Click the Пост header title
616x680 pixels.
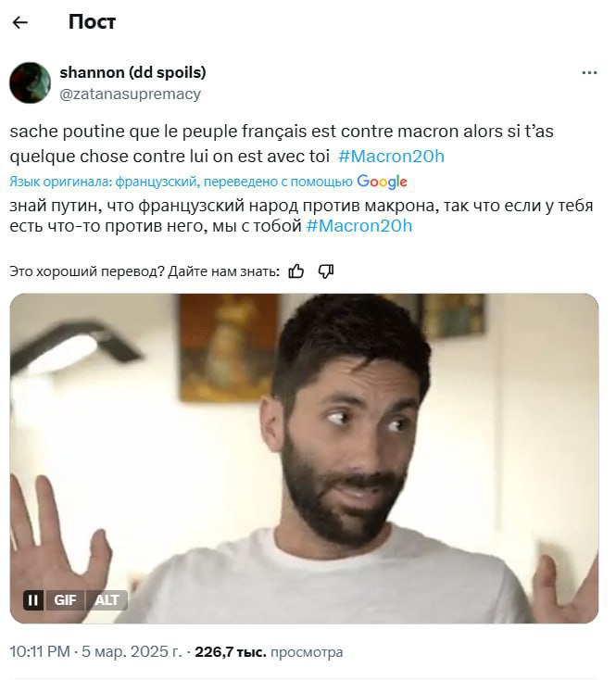(92, 22)
